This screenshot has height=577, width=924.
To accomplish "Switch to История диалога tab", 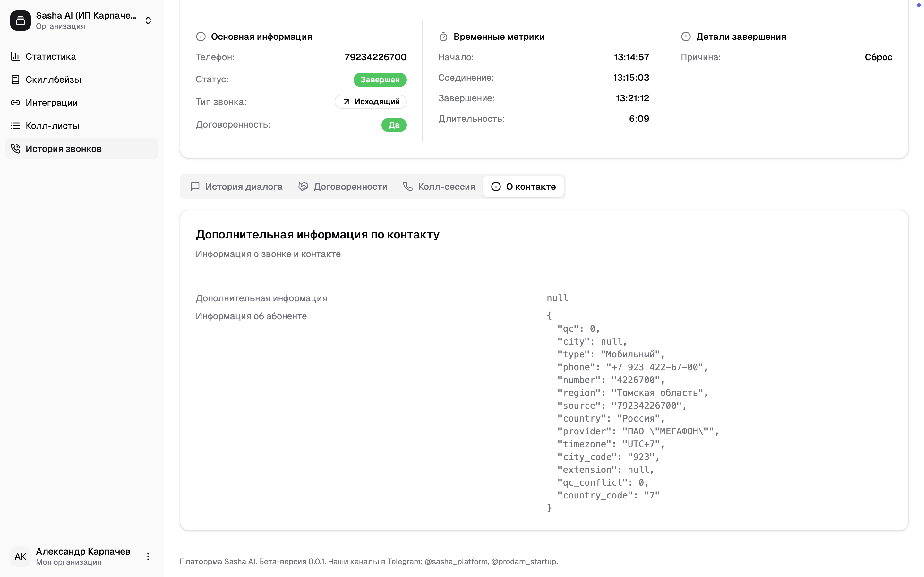I will pyautogui.click(x=236, y=187).
